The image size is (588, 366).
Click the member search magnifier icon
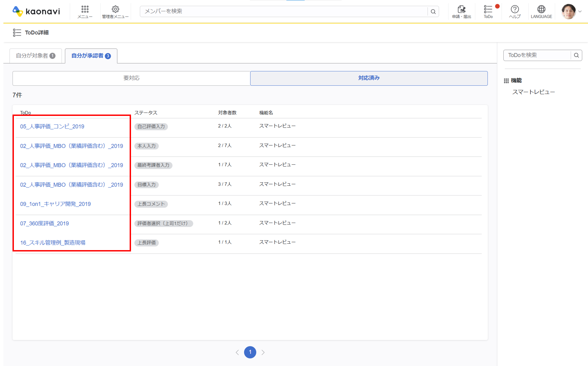(x=433, y=12)
